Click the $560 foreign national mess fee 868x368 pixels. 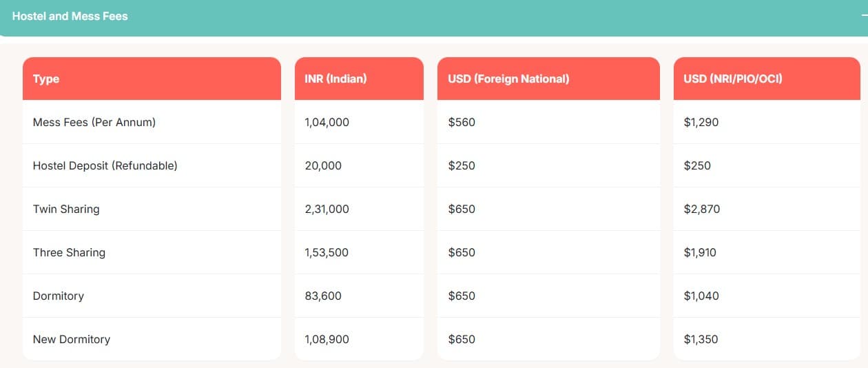462,122
